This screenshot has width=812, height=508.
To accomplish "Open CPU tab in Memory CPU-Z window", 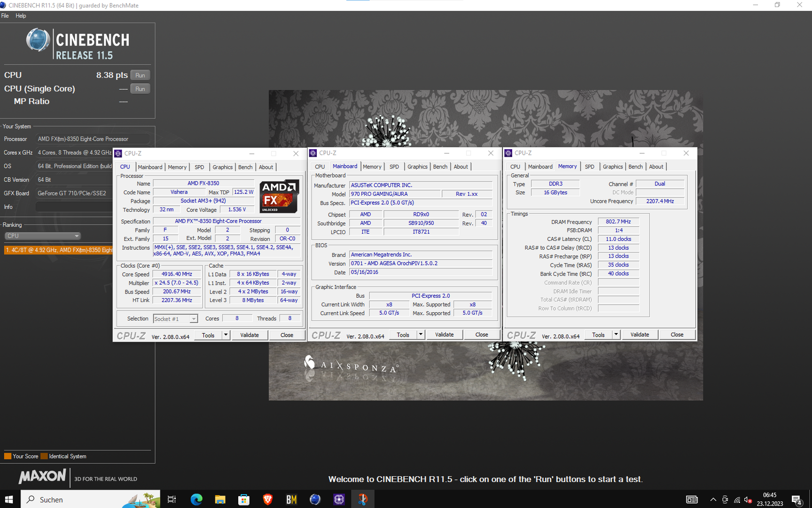I will pyautogui.click(x=515, y=167).
